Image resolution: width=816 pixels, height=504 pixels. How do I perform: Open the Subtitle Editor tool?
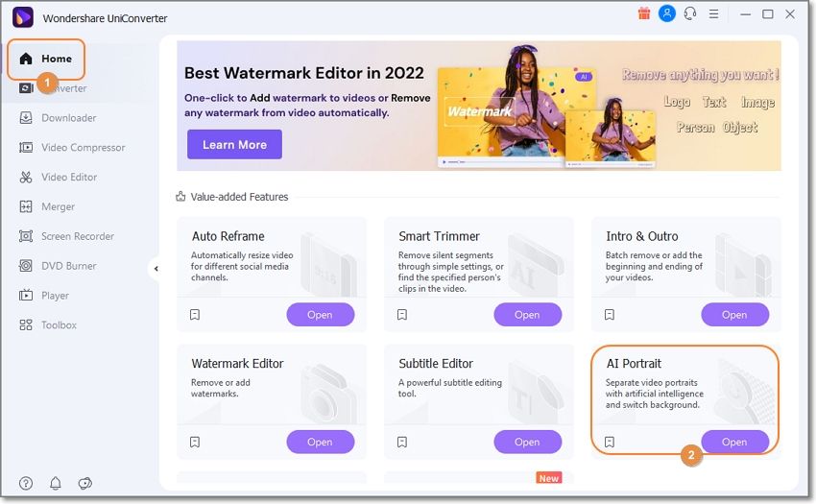[527, 442]
